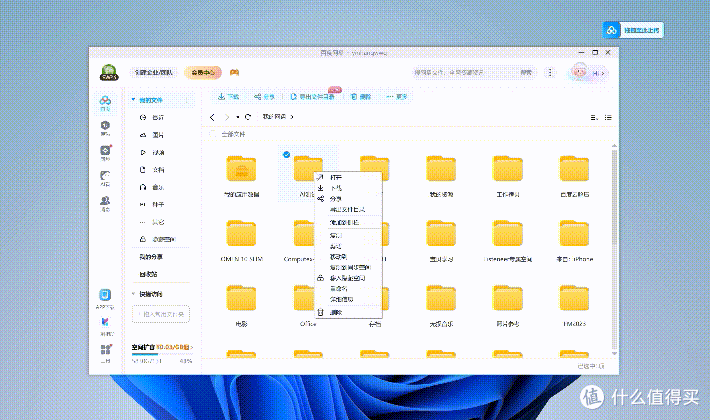This screenshot has height=420, width=710.
Task: Click the blue APP download icon in the sidebar
Action: (x=105, y=296)
